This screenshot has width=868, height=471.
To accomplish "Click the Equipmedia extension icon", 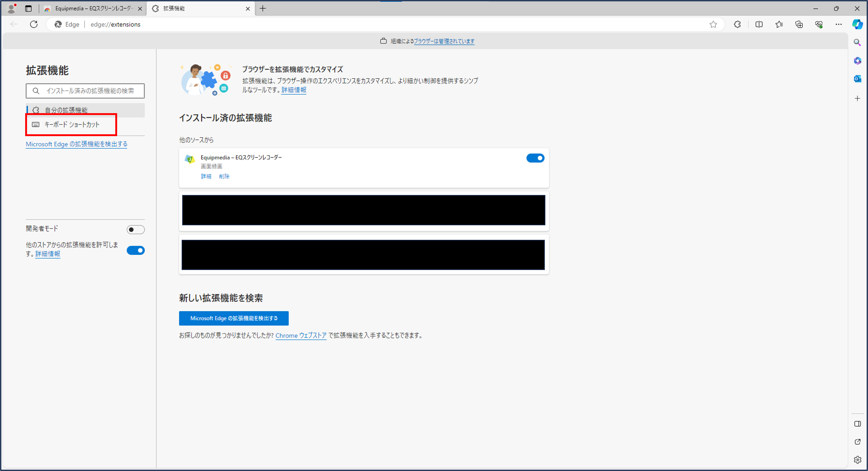I will click(190, 159).
